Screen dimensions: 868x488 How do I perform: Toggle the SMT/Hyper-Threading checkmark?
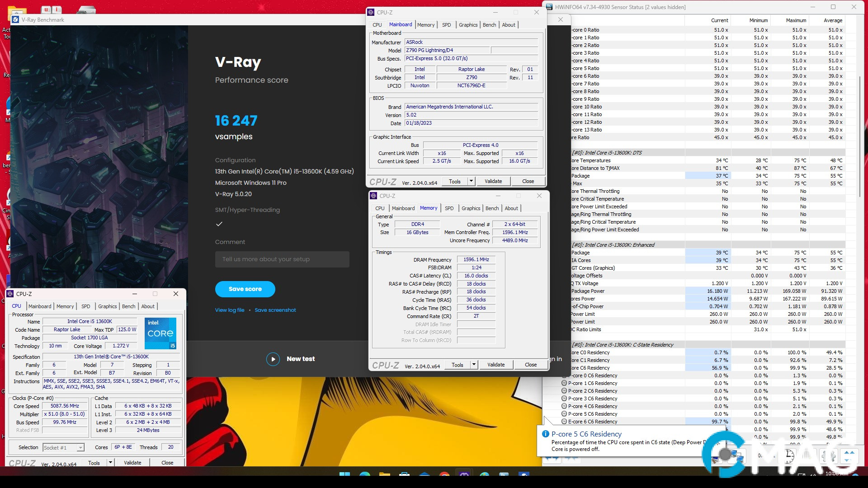click(219, 224)
